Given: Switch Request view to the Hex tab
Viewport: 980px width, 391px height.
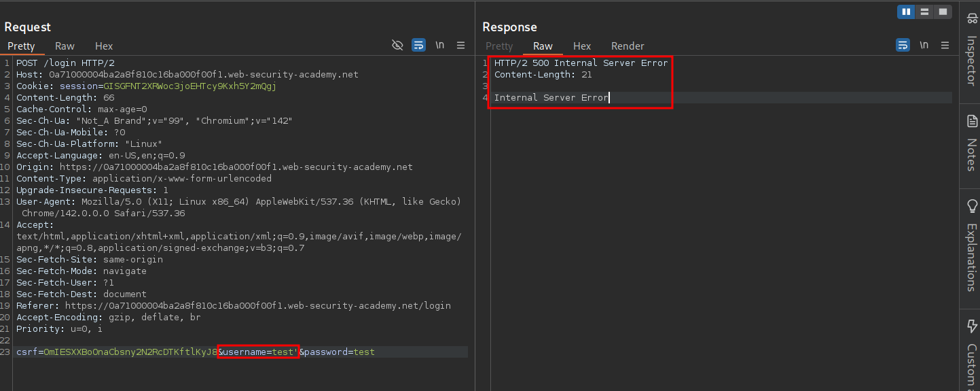Looking at the screenshot, I should pyautogui.click(x=104, y=46).
